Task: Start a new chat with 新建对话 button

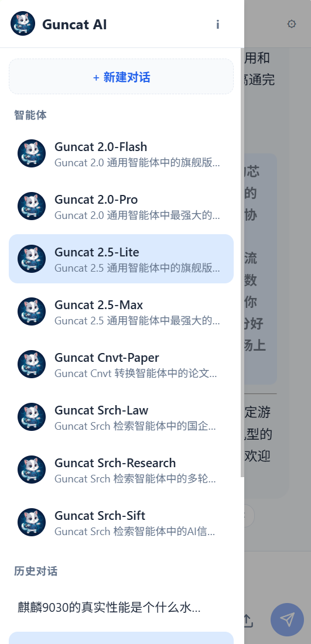Action: coord(121,77)
